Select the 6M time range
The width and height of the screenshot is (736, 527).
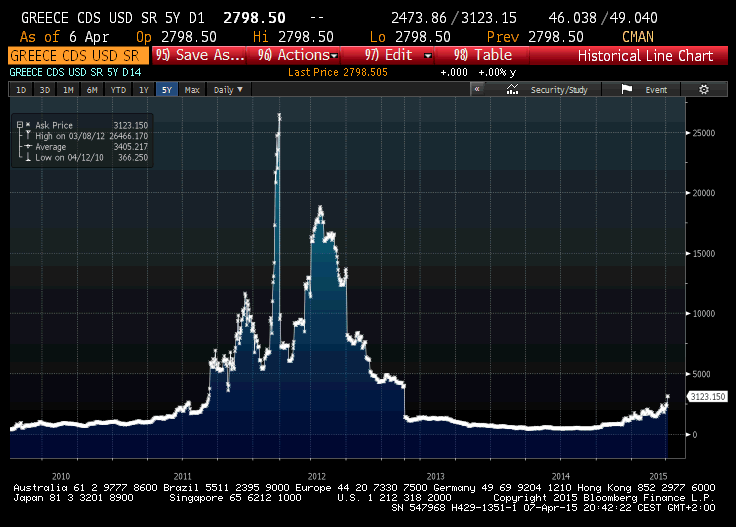92,90
